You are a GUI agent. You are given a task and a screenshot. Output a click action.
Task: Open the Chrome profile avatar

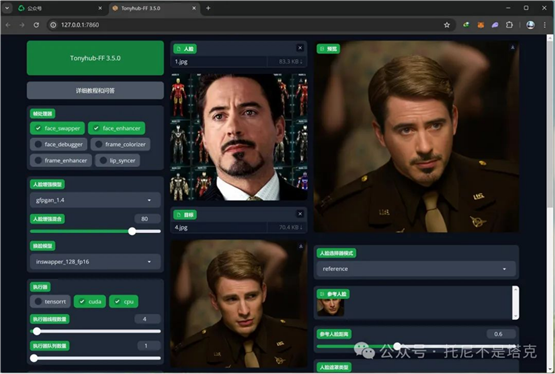coord(530,25)
